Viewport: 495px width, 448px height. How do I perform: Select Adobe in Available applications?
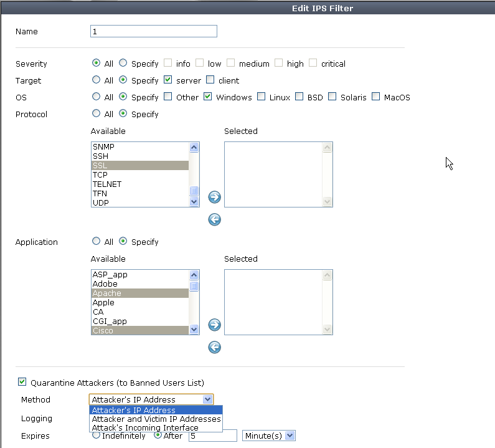pyautogui.click(x=105, y=284)
